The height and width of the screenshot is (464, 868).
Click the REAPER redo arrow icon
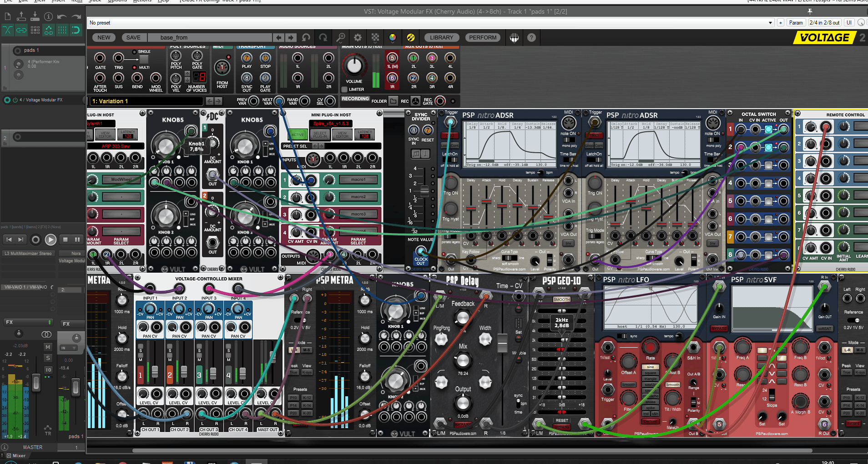coord(76,17)
